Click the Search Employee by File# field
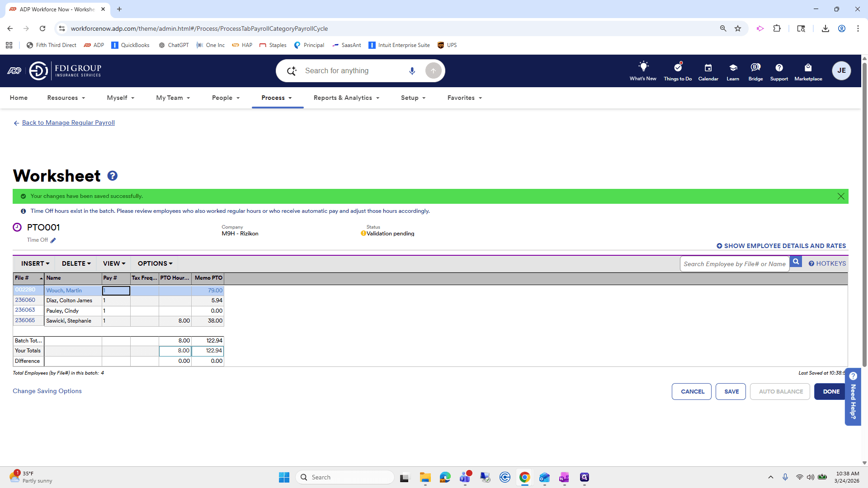 click(734, 264)
